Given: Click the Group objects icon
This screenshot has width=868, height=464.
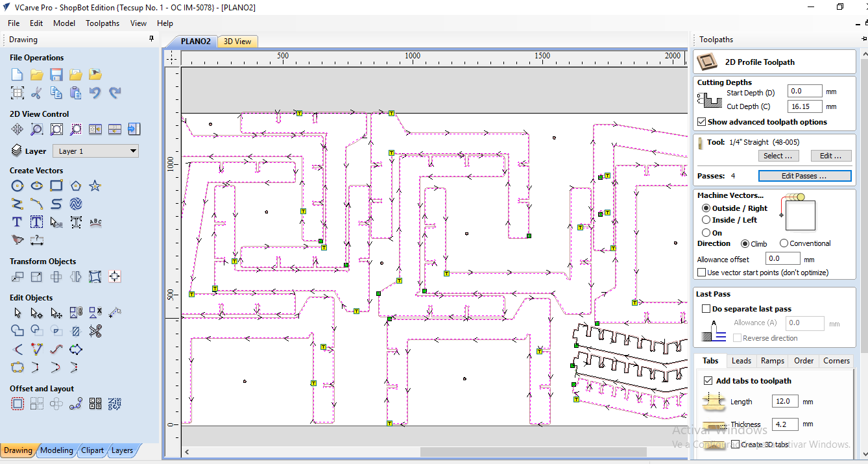Looking at the screenshot, I should point(76,313).
